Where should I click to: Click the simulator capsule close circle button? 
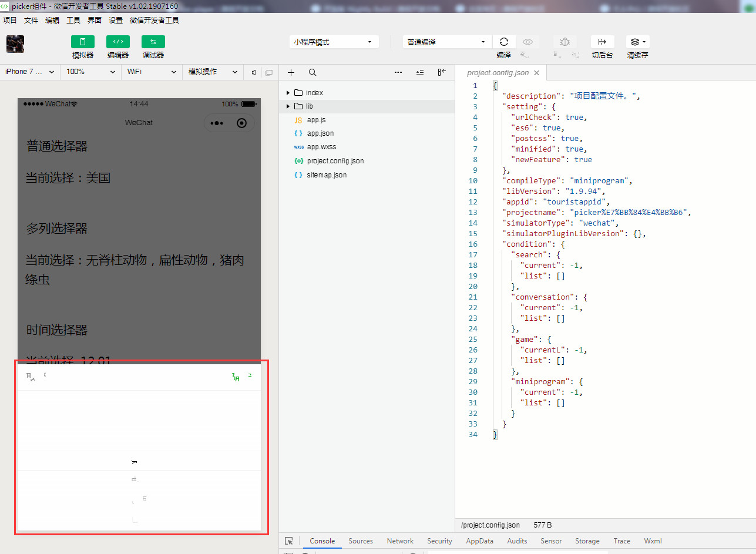point(241,123)
